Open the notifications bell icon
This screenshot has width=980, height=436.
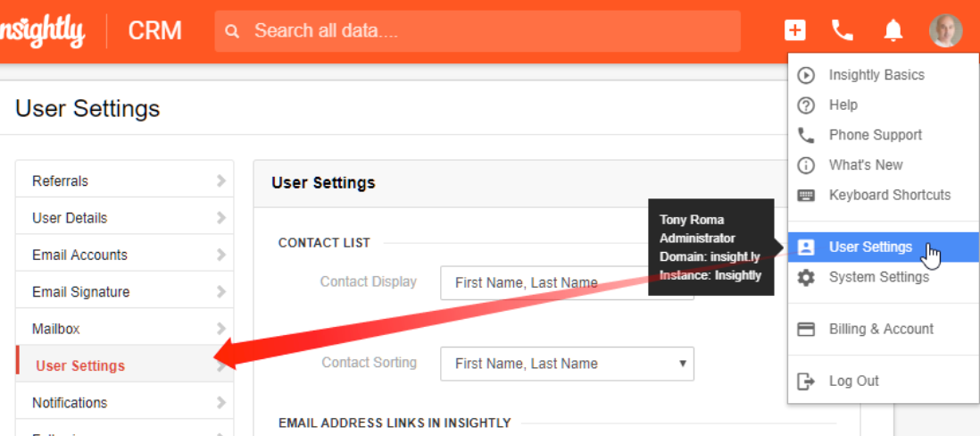(893, 30)
